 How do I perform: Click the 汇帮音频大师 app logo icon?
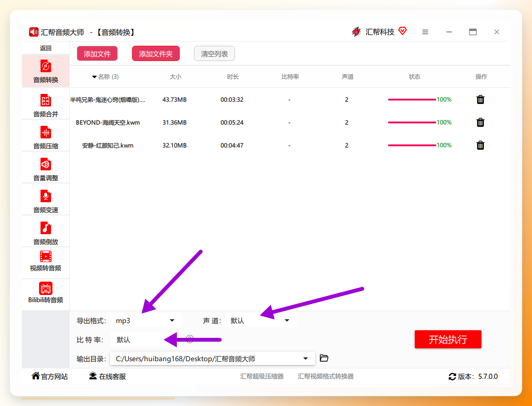click(x=33, y=32)
